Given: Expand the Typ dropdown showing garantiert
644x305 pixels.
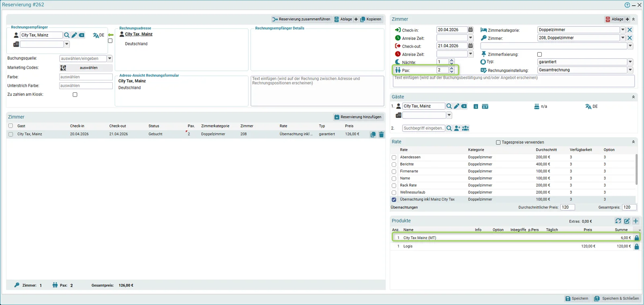Looking at the screenshot, I should 630,62.
